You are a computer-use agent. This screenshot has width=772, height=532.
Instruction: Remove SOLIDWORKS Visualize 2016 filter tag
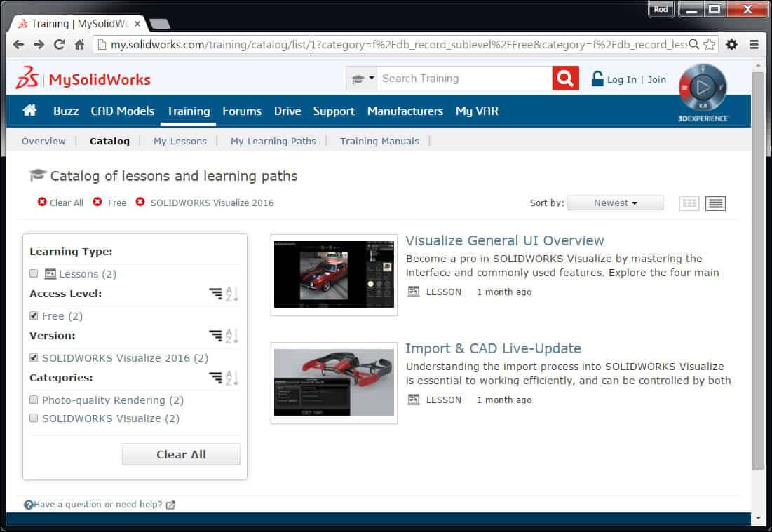(140, 203)
